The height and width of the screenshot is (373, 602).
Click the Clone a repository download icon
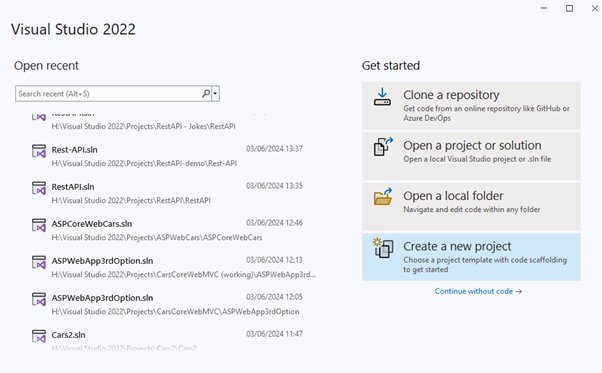pyautogui.click(x=382, y=97)
